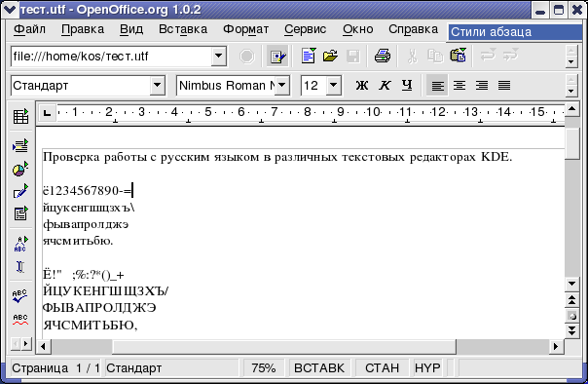Click vertical scrollbar up arrow

(572, 109)
